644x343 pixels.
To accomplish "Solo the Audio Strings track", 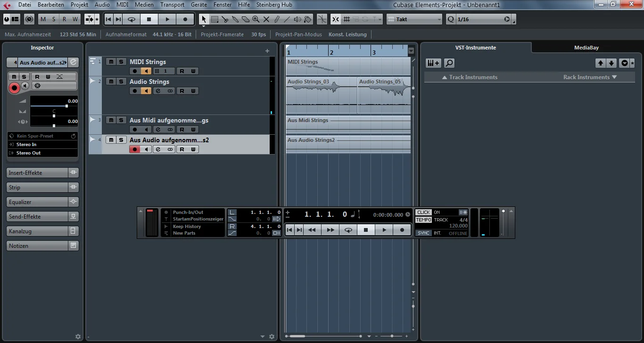I will point(121,82).
